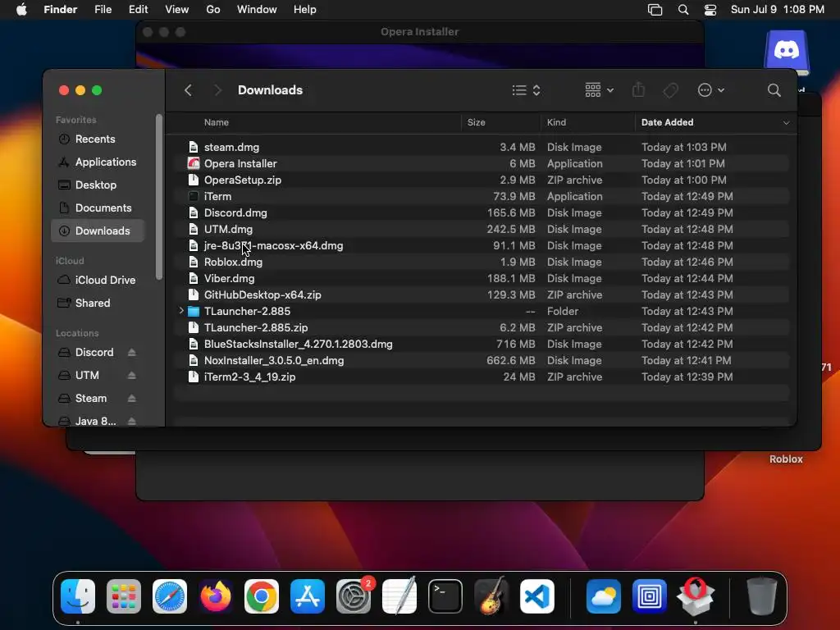Select the steam.dmg file
The image size is (840, 630).
click(481, 147)
